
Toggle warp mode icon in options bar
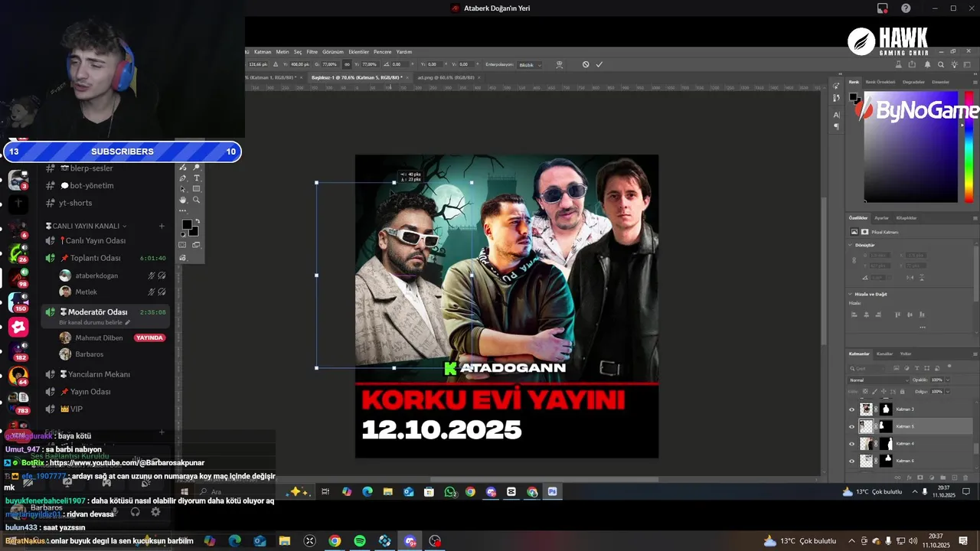pos(559,64)
